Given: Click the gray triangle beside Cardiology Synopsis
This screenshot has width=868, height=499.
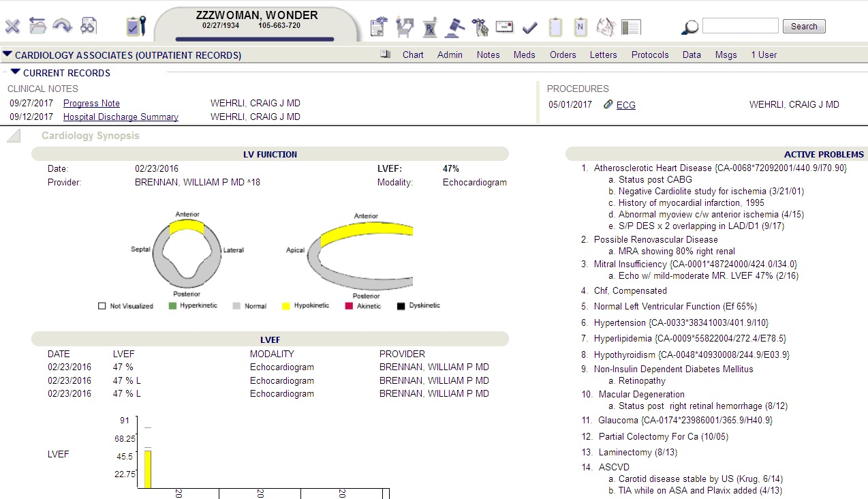Looking at the screenshot, I should click(14, 136).
